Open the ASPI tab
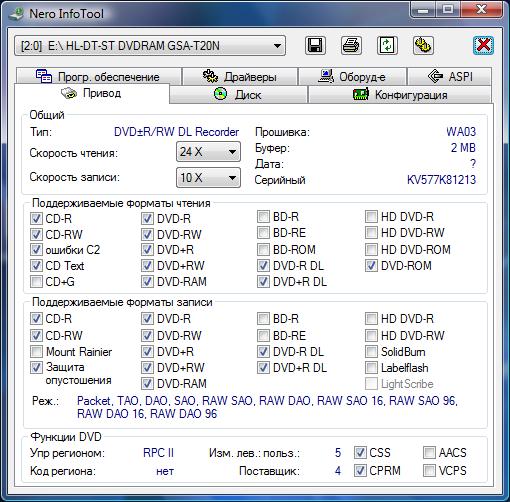The height and width of the screenshot is (502, 510). point(450,77)
